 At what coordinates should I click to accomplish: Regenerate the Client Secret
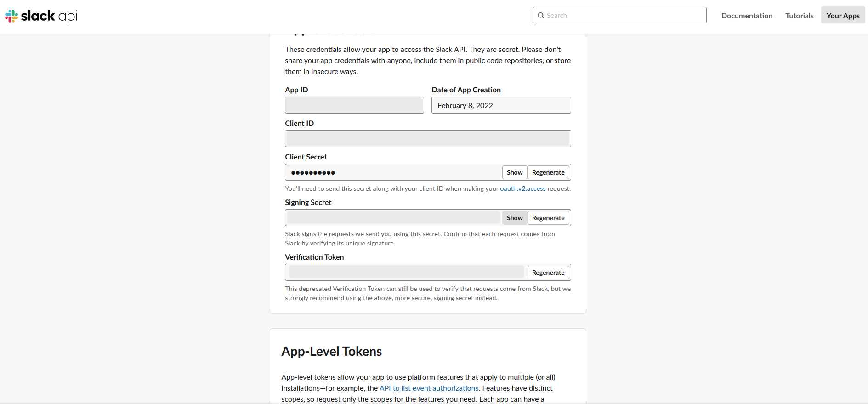(548, 172)
